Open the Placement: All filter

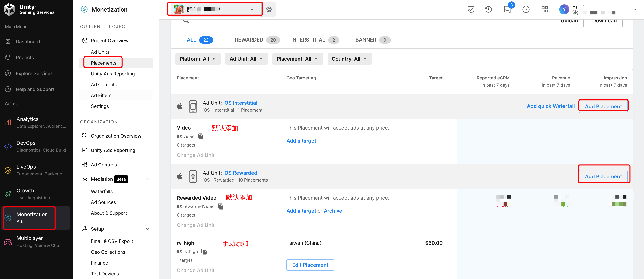(x=297, y=59)
